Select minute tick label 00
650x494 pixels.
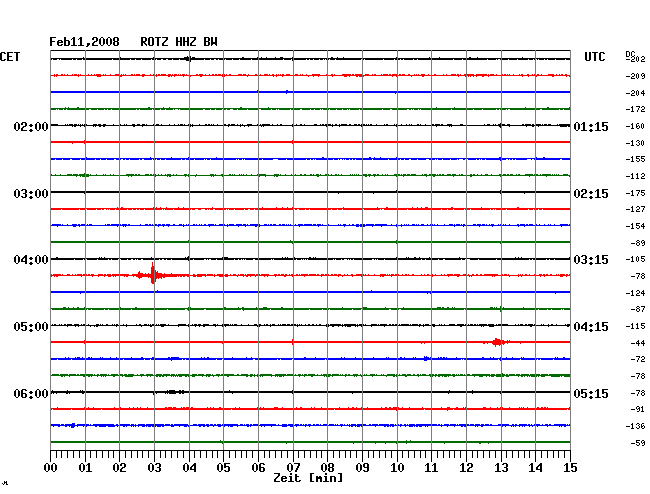coord(51,467)
